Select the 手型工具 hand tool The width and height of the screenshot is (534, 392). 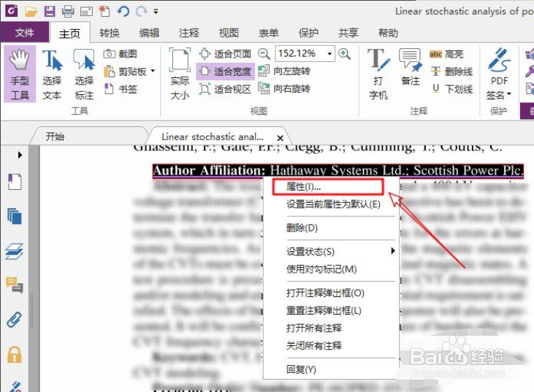pyautogui.click(x=20, y=74)
